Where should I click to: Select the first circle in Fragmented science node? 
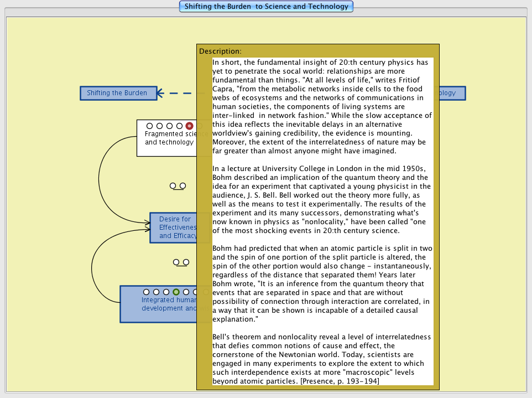149,126
